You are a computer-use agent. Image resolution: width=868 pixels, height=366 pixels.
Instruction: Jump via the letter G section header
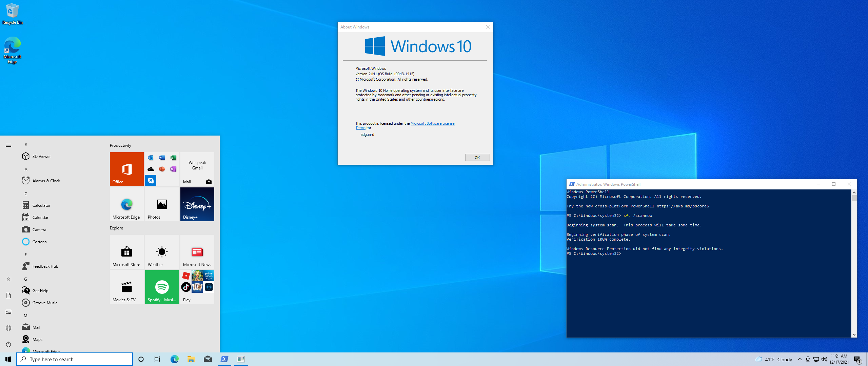pyautogui.click(x=26, y=279)
